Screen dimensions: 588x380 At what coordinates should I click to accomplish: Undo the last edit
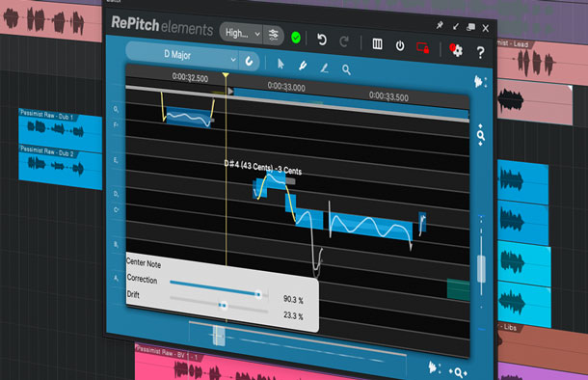[x=321, y=40]
